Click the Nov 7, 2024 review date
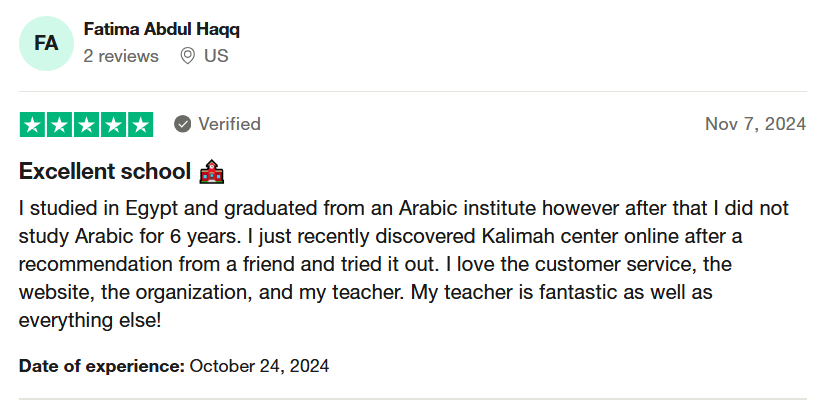 (755, 124)
